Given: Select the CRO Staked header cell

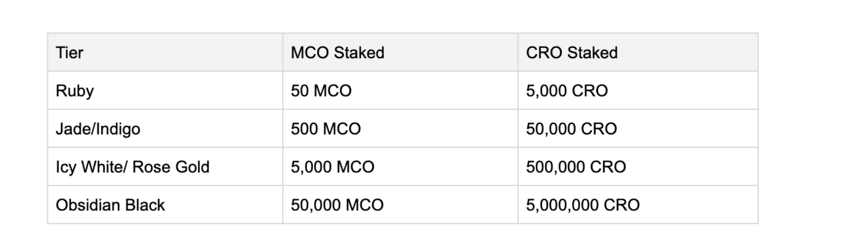Looking at the screenshot, I should 638,52.
